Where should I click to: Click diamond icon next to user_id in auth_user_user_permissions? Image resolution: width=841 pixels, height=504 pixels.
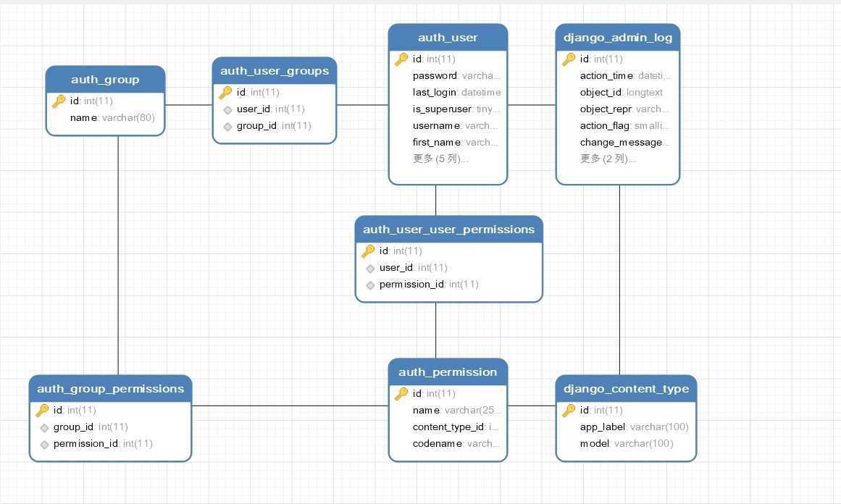point(370,269)
